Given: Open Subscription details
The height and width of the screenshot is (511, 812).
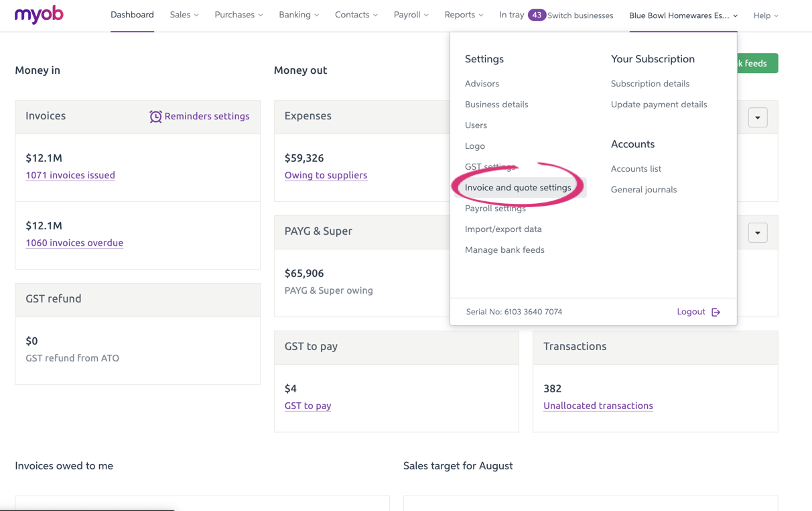Looking at the screenshot, I should 650,84.
